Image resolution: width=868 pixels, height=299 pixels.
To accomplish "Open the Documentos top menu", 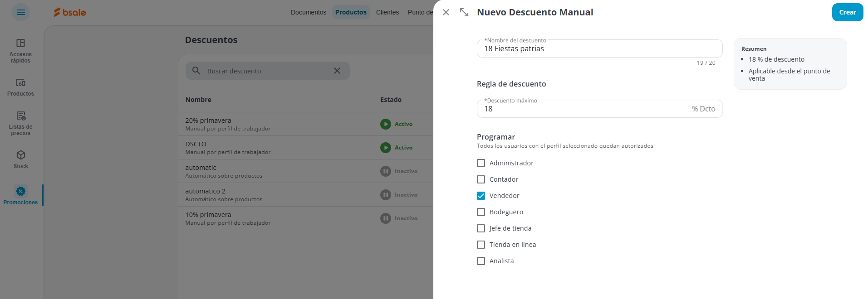I will [x=309, y=12].
